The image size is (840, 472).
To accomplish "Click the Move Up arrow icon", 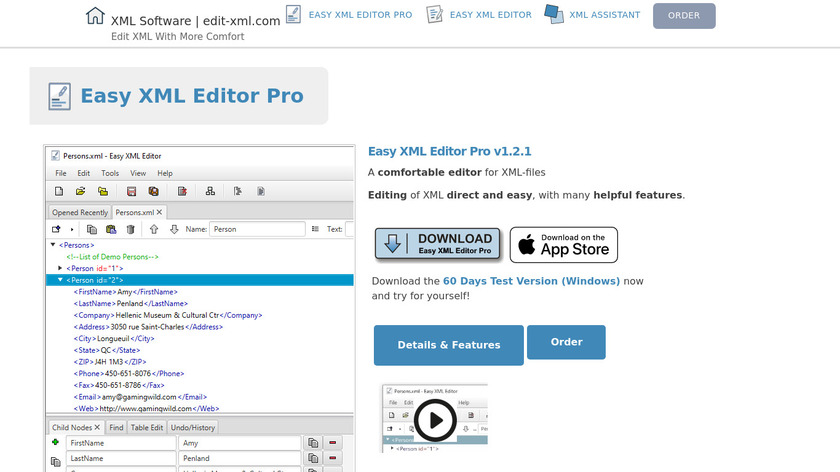I will 154,229.
